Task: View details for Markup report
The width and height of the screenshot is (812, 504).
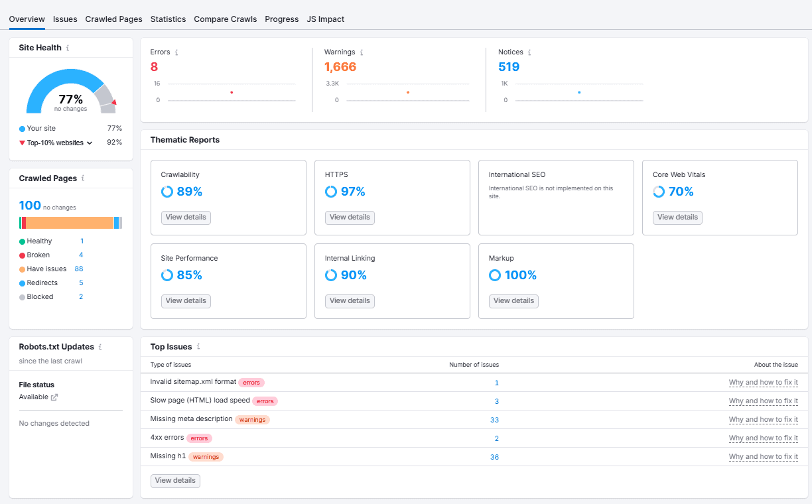Action: pos(513,301)
